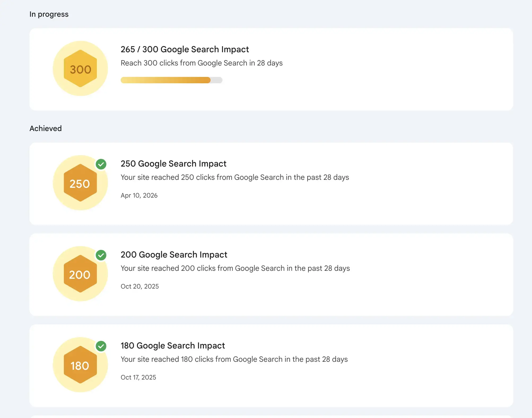This screenshot has height=418, width=532.
Task: Click the '180 Google Search Impact' title
Action: (173, 346)
